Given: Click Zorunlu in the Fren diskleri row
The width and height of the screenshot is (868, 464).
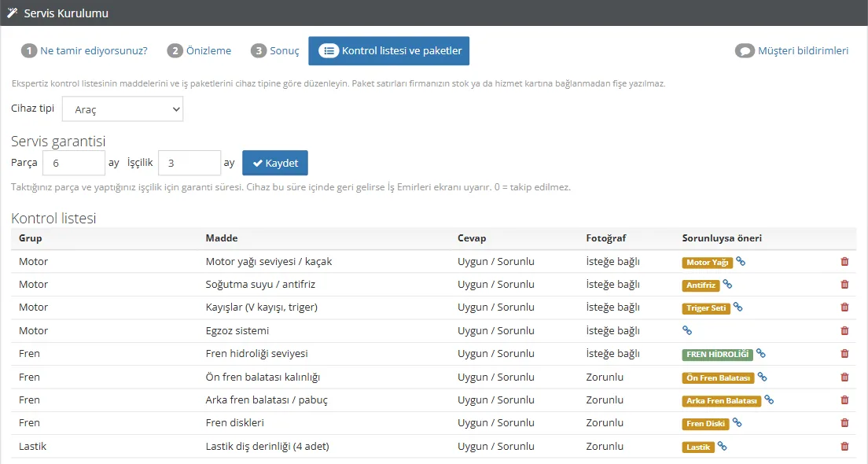Looking at the screenshot, I should pos(605,422).
